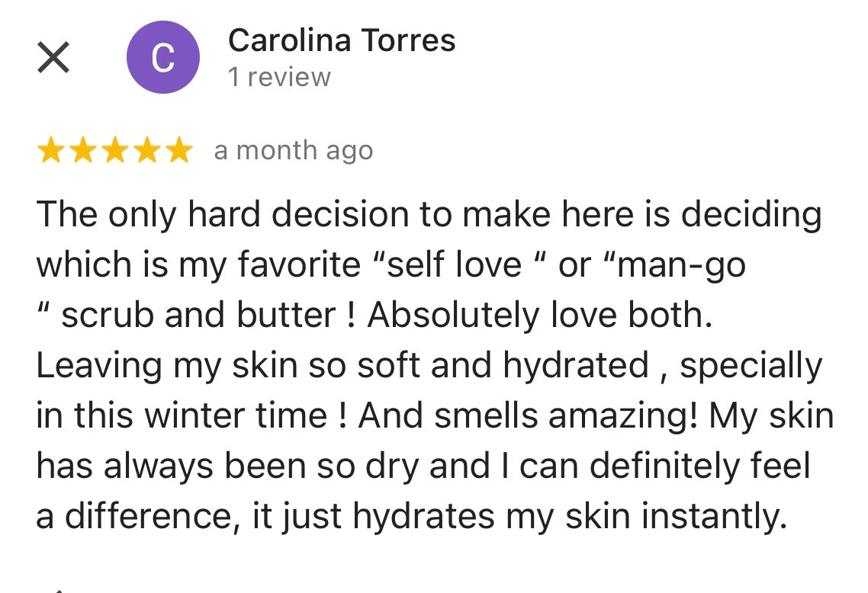This screenshot has width=868, height=593.
Task: Click the 'a month ago' timestamp
Action: [294, 150]
